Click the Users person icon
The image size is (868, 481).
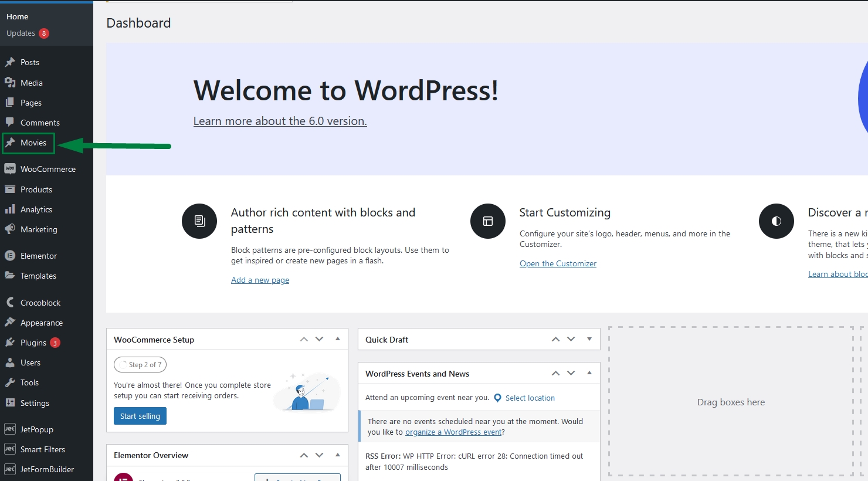(10, 362)
